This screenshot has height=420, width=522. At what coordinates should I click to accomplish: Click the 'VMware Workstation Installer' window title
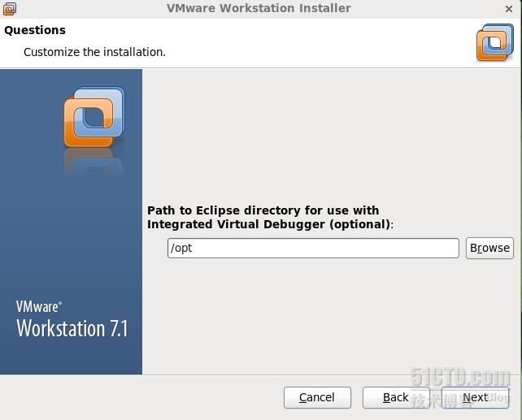click(259, 8)
